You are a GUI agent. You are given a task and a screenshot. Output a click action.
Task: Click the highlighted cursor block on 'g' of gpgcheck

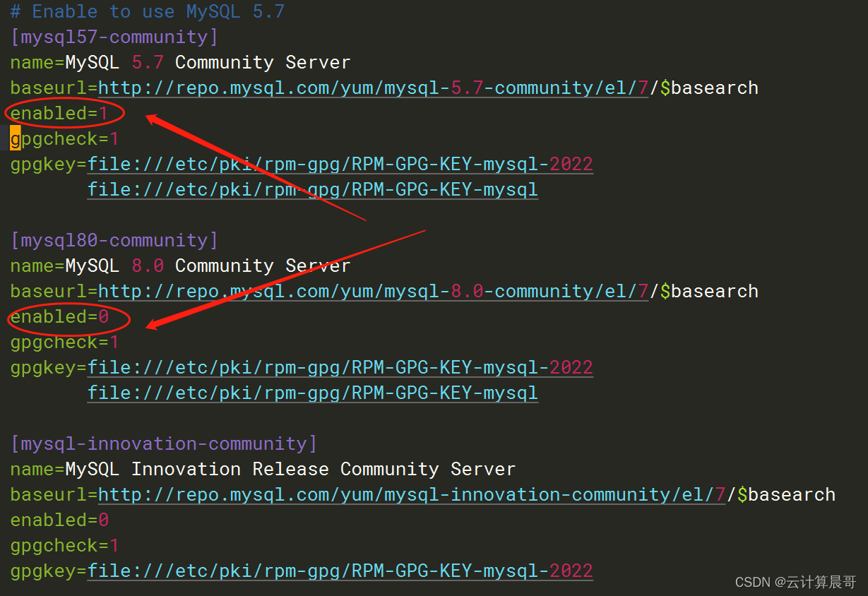point(16,138)
